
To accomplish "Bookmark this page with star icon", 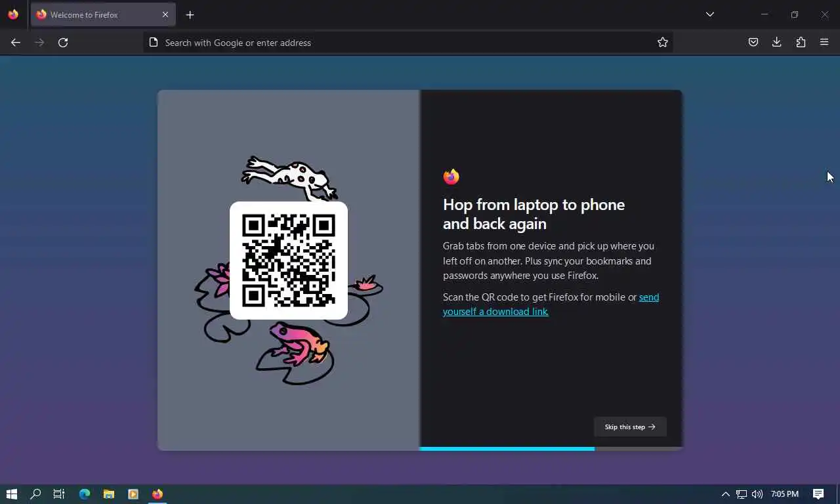I will click(663, 42).
